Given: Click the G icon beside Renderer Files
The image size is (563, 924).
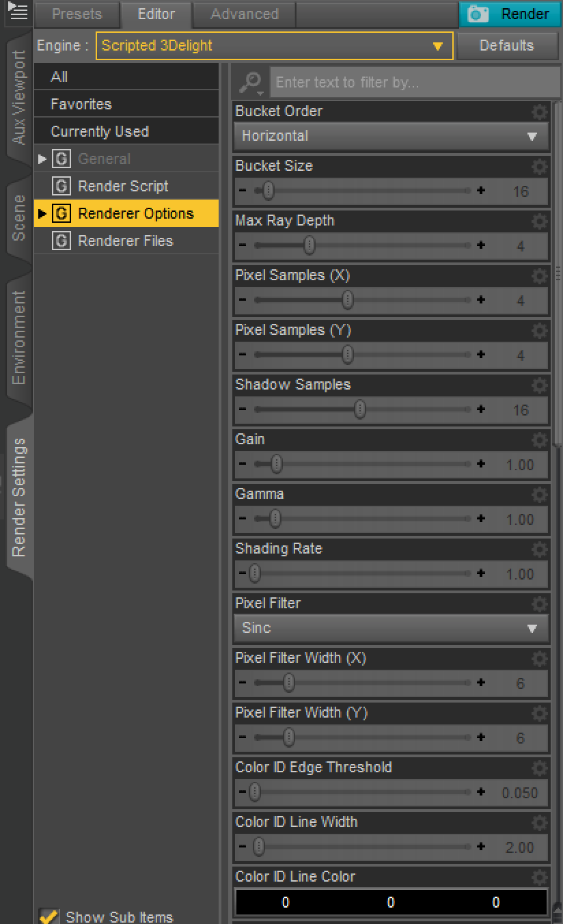Looking at the screenshot, I should (x=61, y=241).
